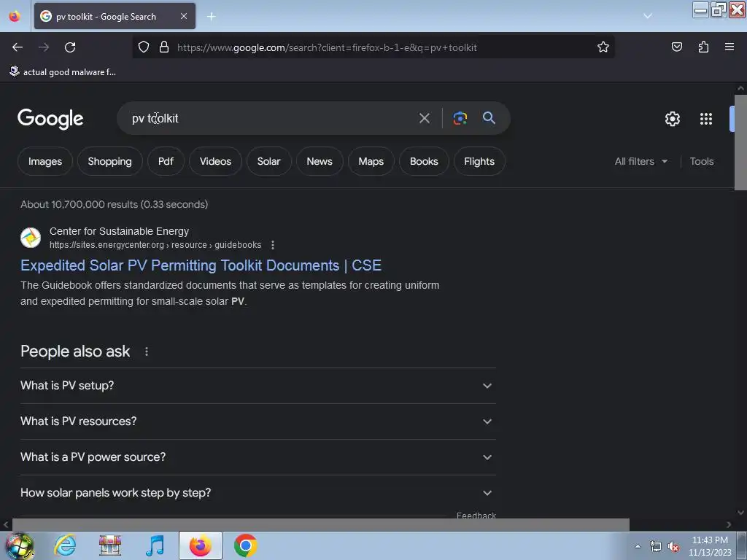Click the scroll down arrow
Image resolution: width=747 pixels, height=560 pixels.
(740, 513)
